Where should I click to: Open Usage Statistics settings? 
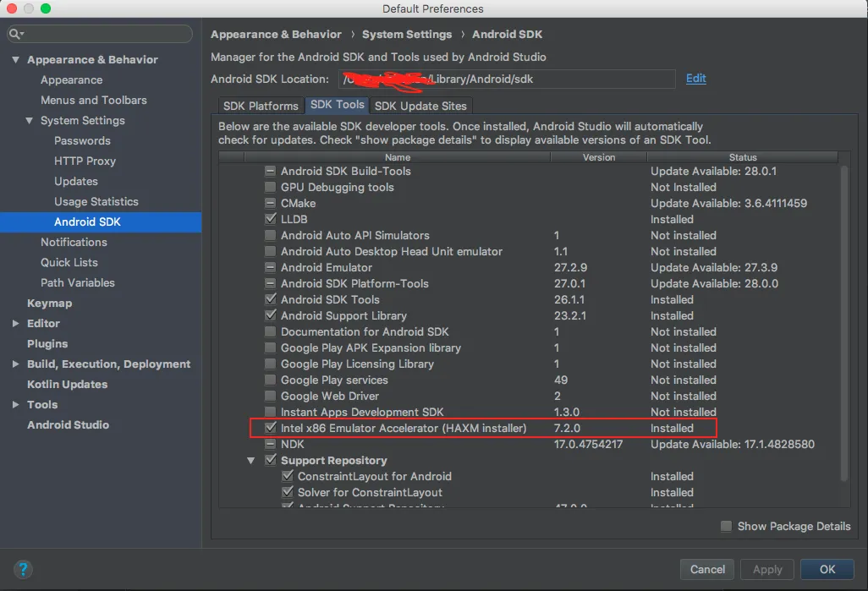96,201
